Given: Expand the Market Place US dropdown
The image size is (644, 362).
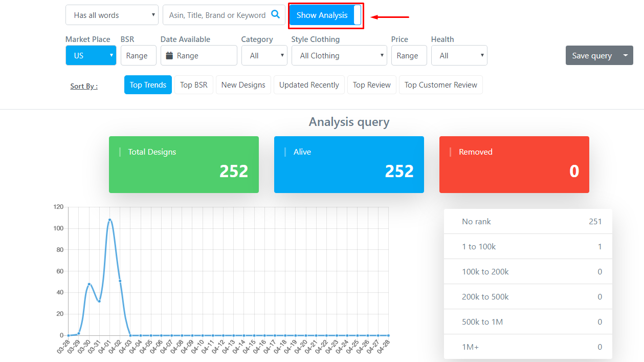Looking at the screenshot, I should pyautogui.click(x=91, y=55).
